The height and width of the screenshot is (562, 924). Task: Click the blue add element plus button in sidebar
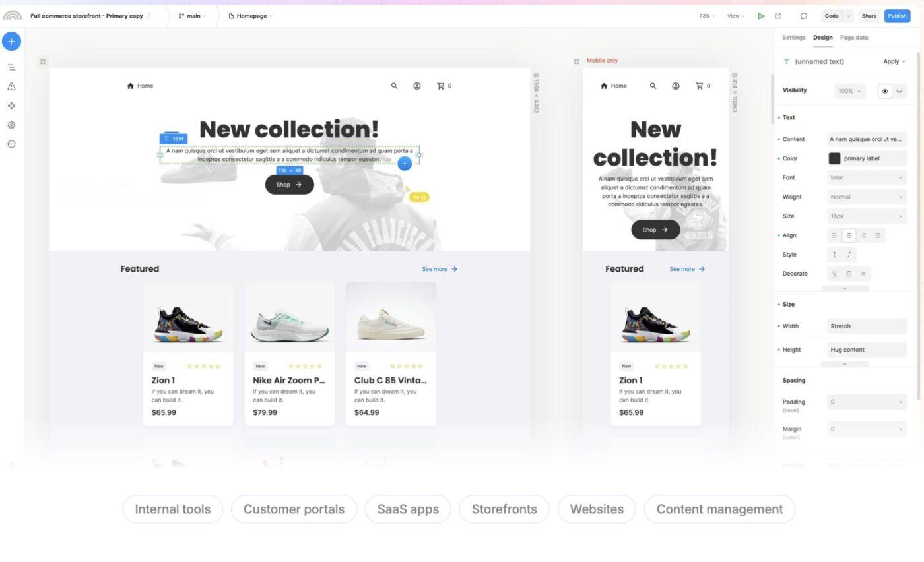pyautogui.click(x=11, y=42)
